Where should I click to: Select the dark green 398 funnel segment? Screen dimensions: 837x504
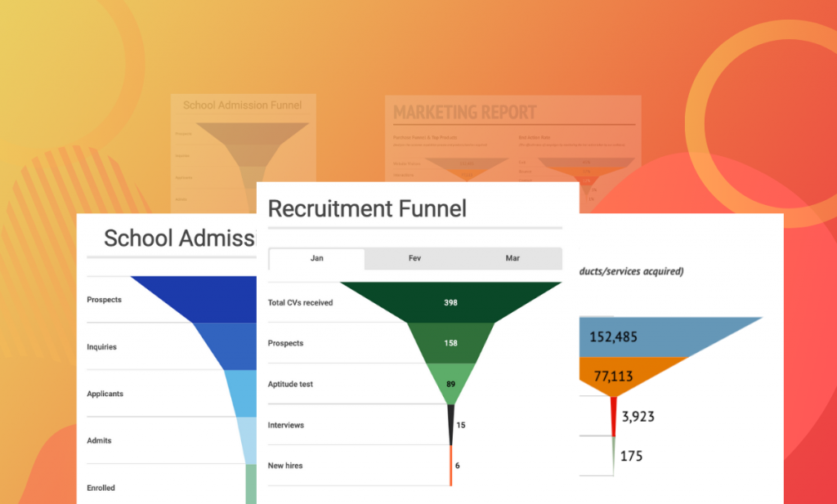[450, 302]
